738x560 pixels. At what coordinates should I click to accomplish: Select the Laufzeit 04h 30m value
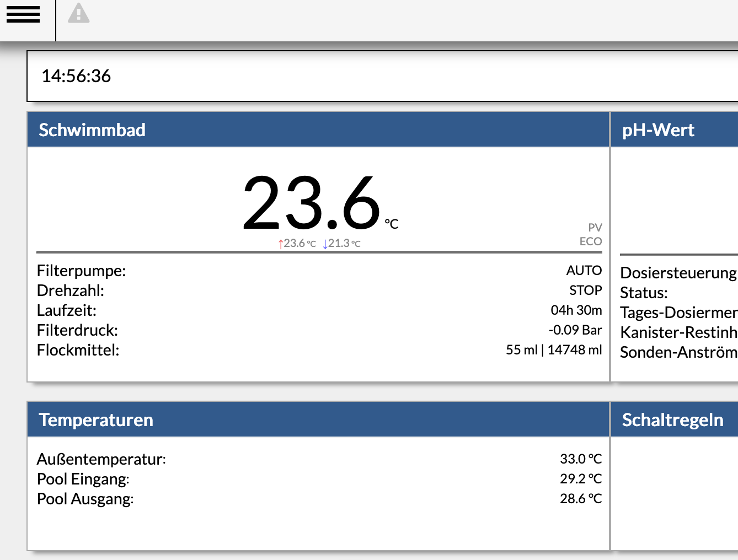[576, 310]
